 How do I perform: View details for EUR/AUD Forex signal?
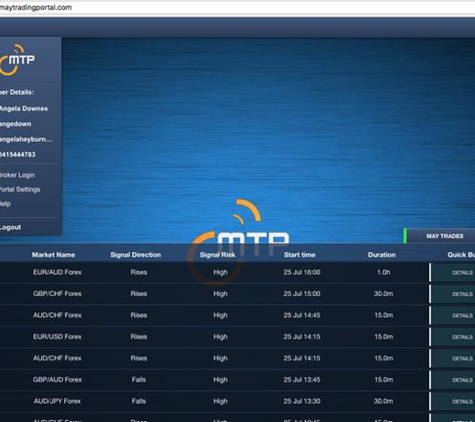462,273
